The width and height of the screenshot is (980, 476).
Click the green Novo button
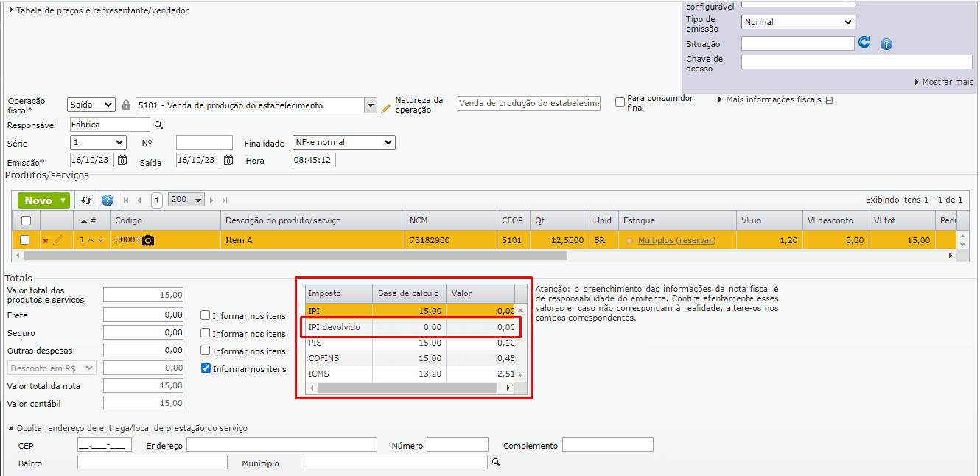43,200
